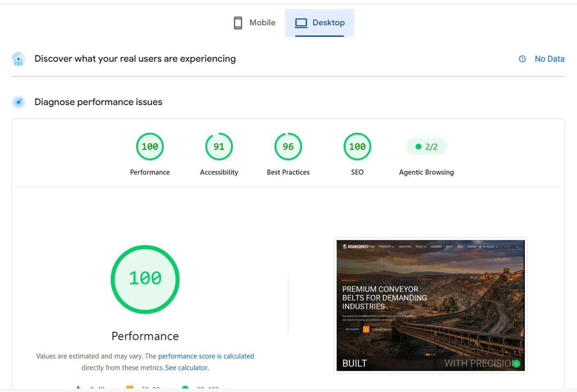Click the website screenshot thumbnail

431,305
